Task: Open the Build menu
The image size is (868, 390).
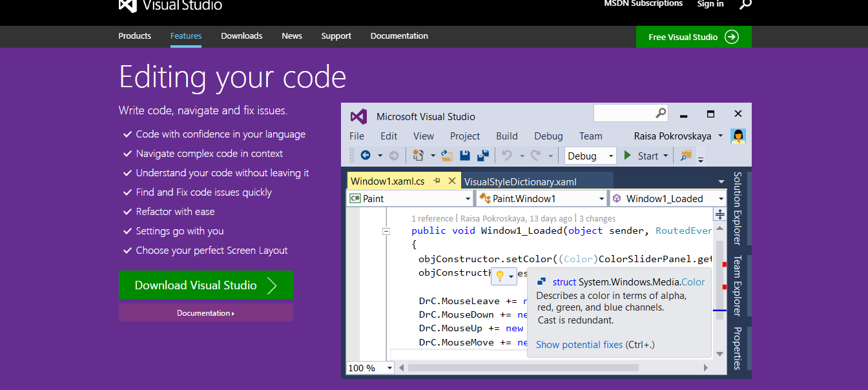Action: (507, 136)
